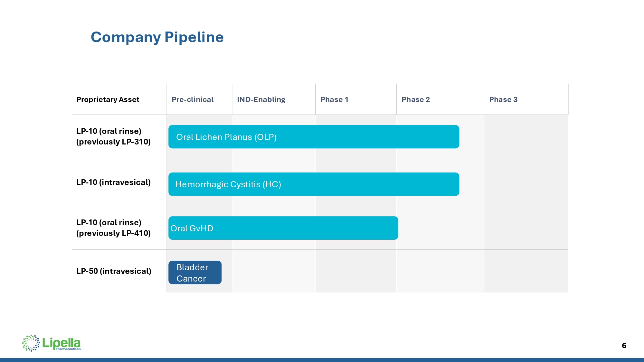Select the LP-10 (intravesical) row label
Image resolution: width=644 pixels, height=362 pixels.
[x=113, y=182]
